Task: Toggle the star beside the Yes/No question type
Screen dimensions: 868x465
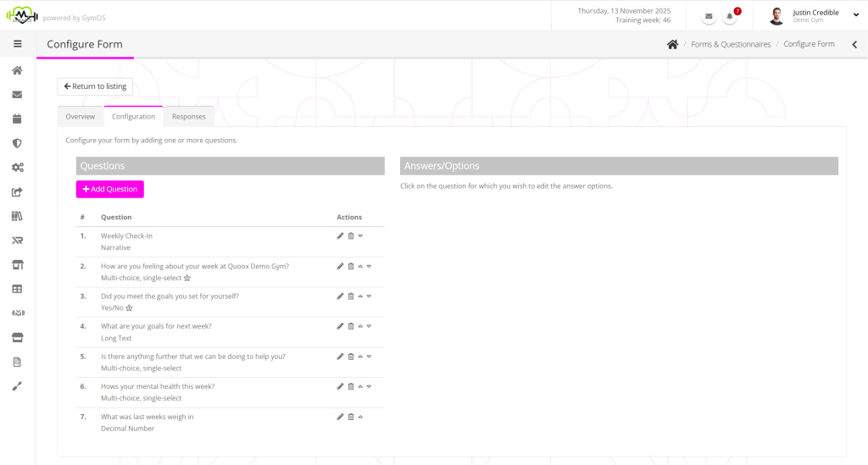Action: click(129, 308)
